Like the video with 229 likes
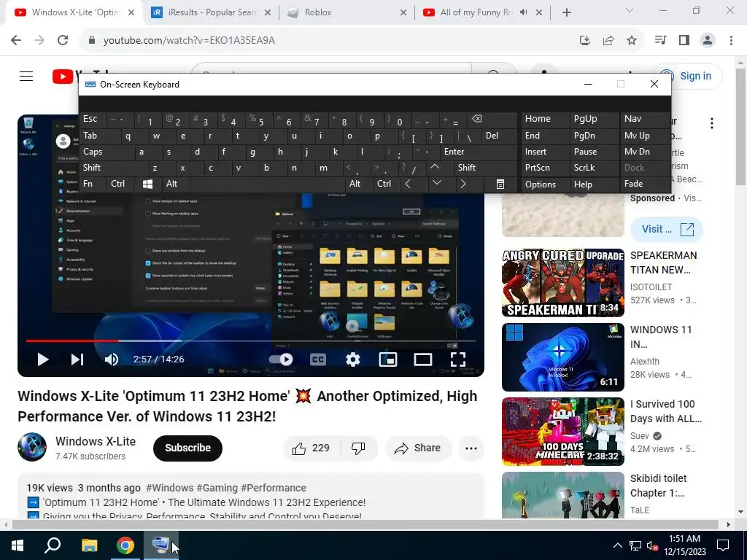Viewport: 747px width, 560px height. click(312, 448)
